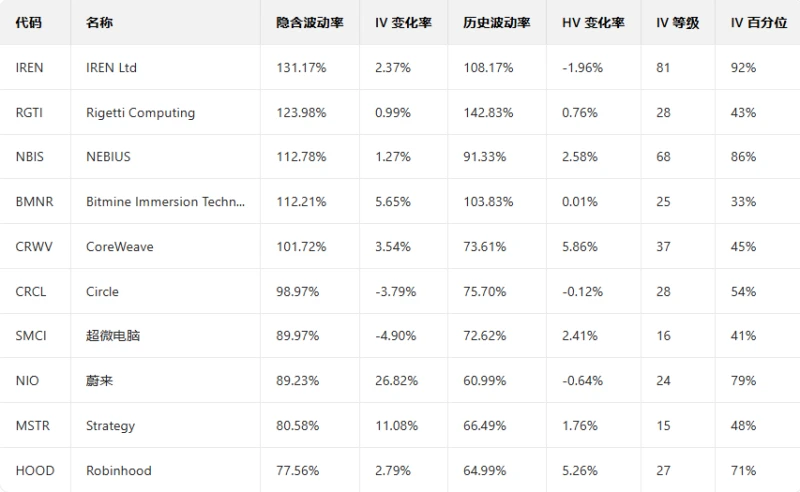The image size is (800, 492).
Task: Click the 超微电脑 stock name
Action: click(x=113, y=336)
